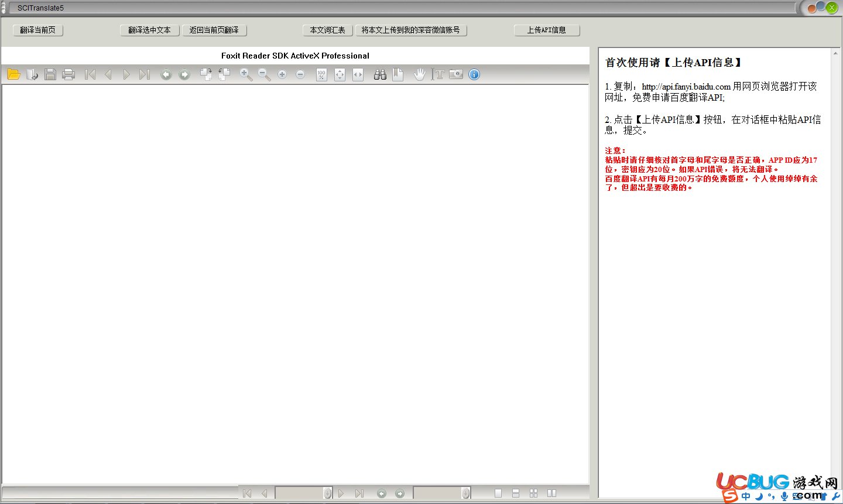Click the zoom percentage field in bottom bar

437,493
